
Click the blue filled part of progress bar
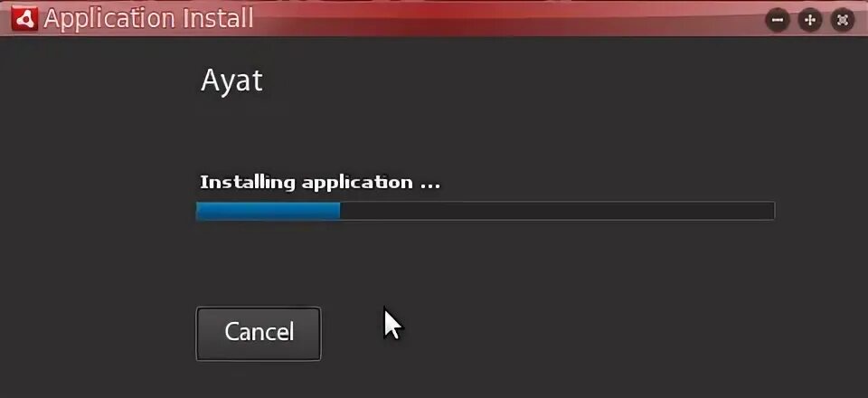(x=268, y=211)
